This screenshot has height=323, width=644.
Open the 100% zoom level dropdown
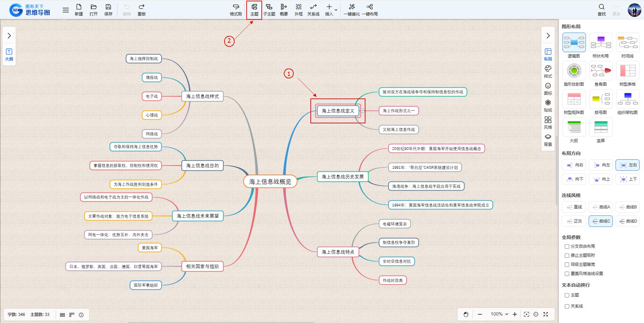click(x=499, y=314)
